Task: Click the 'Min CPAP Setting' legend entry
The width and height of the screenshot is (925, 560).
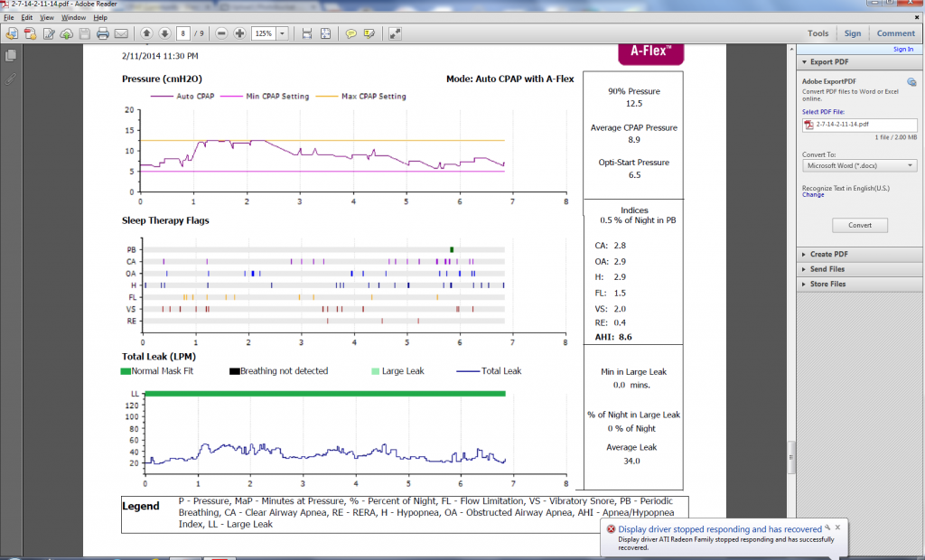Action: click(x=265, y=96)
